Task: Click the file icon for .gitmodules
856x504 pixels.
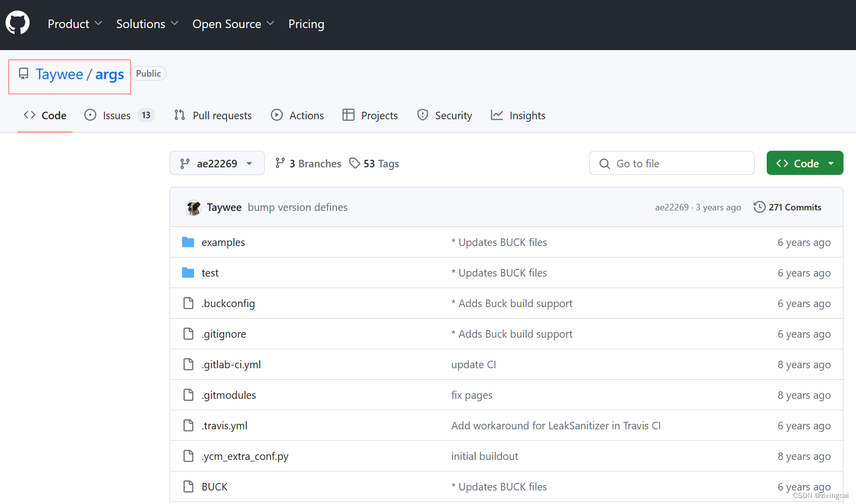Action: pos(189,395)
